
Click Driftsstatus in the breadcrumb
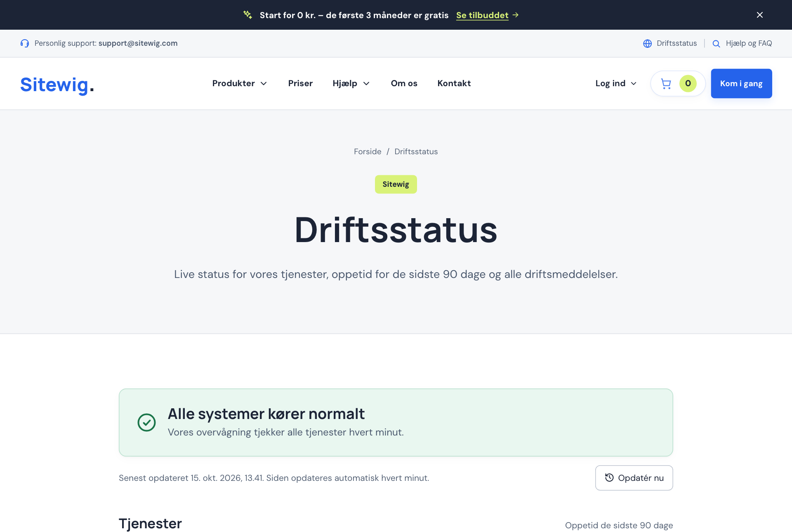pos(416,151)
